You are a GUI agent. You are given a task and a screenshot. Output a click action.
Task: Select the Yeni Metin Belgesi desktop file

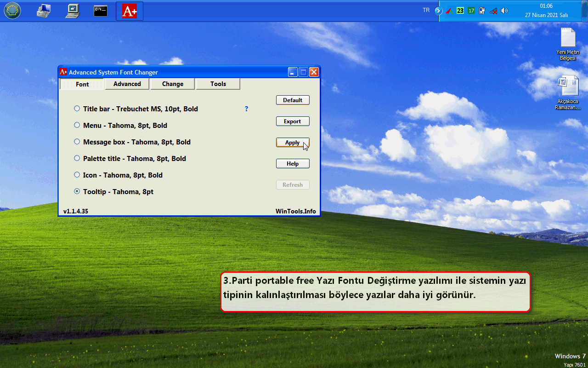(568, 44)
